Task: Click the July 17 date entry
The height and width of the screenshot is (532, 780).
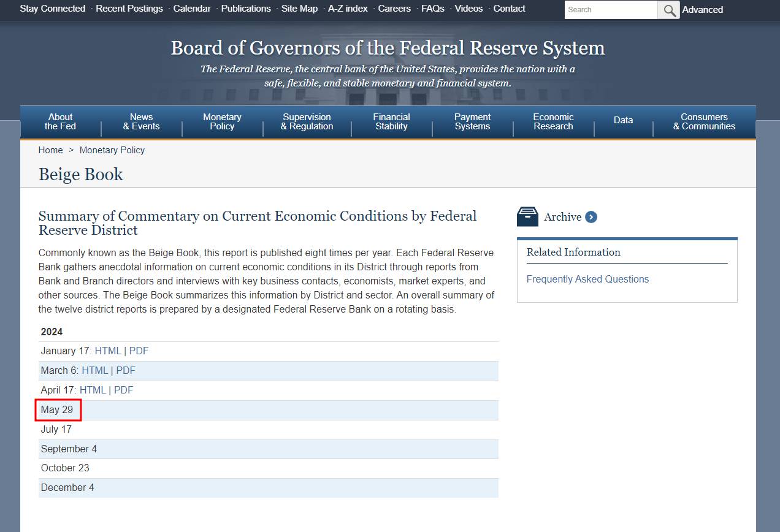Action: click(56, 430)
